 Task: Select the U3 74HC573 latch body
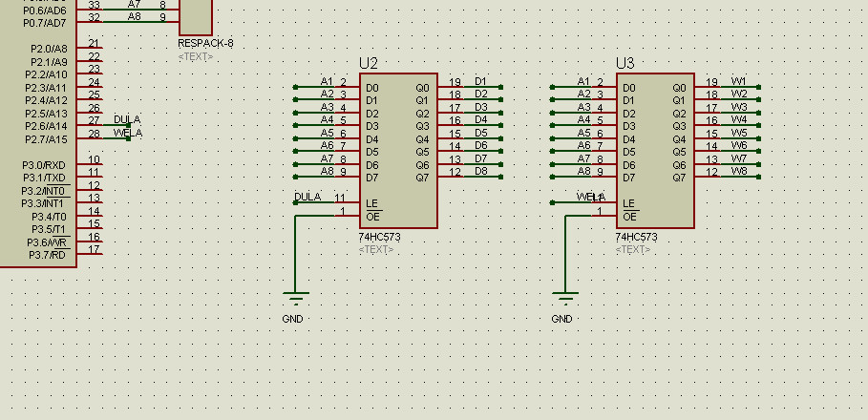click(654, 151)
